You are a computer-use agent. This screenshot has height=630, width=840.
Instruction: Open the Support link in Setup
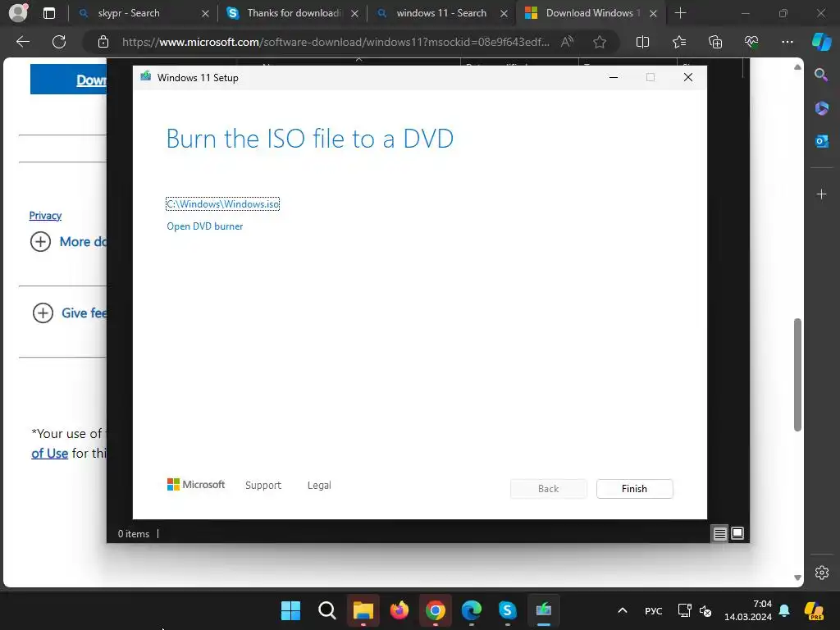pos(263,486)
